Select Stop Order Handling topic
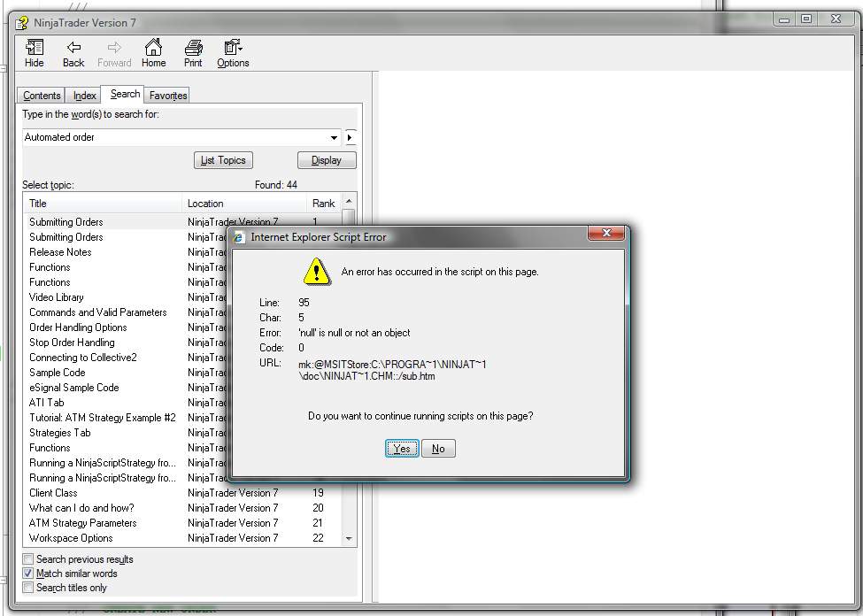 72,343
